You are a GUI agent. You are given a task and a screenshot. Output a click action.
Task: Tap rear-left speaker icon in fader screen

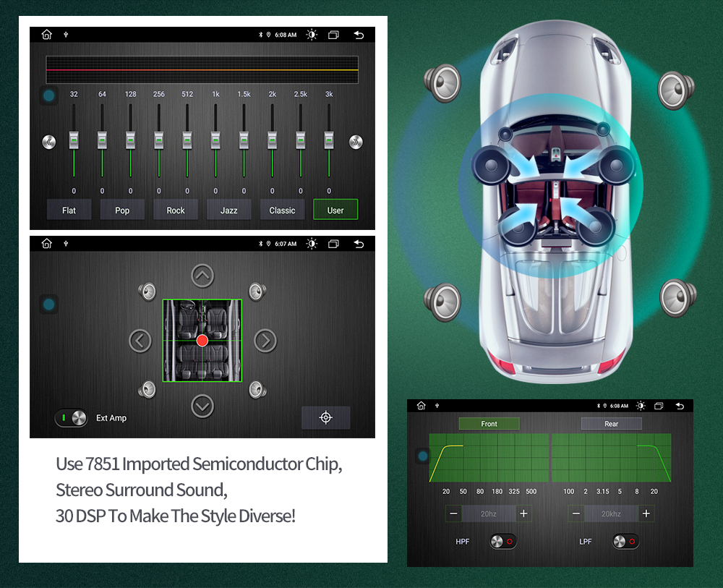pyautogui.click(x=147, y=390)
